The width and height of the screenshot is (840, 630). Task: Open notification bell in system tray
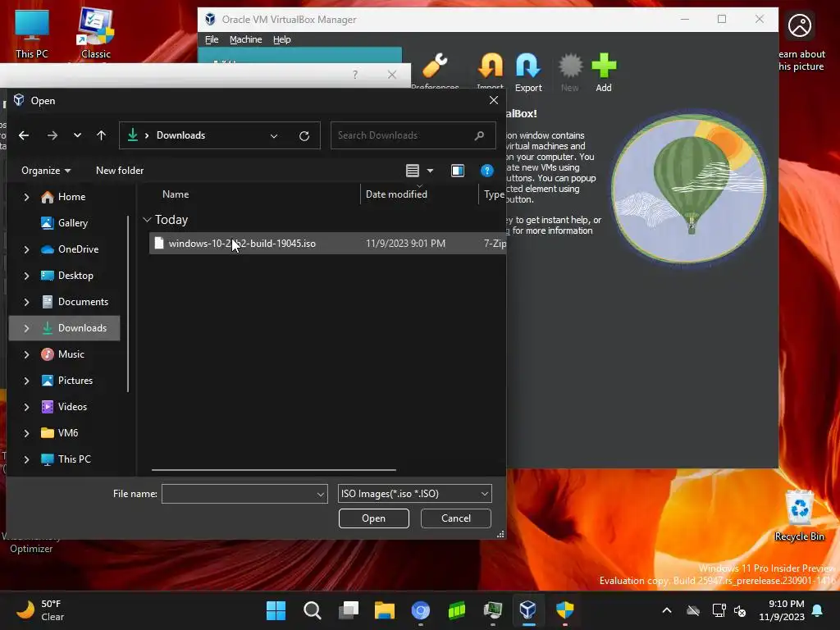click(818, 610)
